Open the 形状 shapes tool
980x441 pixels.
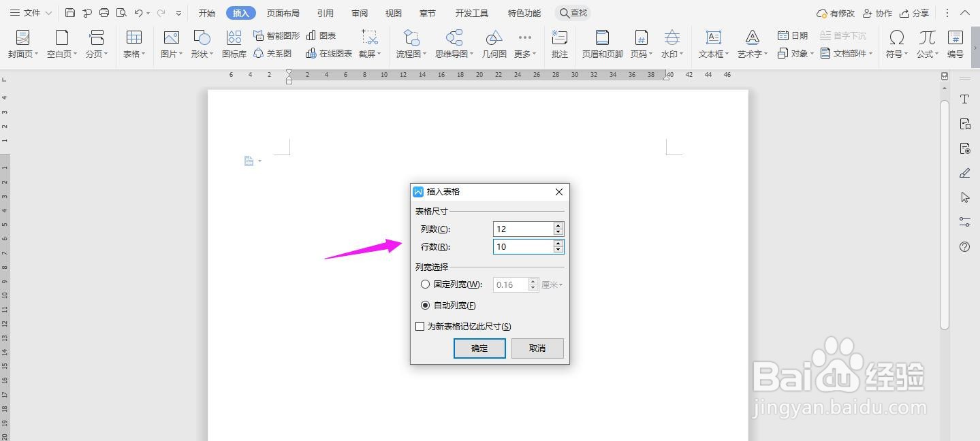[x=202, y=44]
